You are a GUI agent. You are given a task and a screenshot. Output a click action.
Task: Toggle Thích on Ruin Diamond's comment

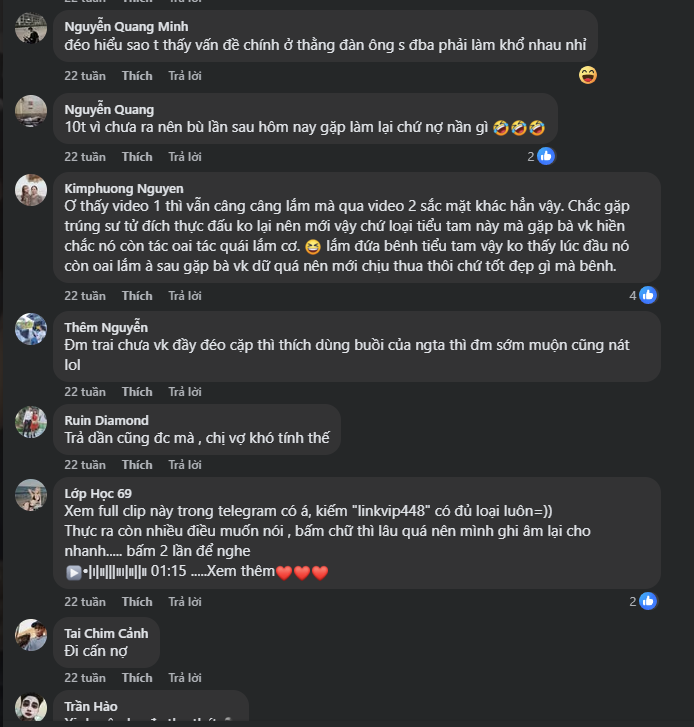(137, 464)
